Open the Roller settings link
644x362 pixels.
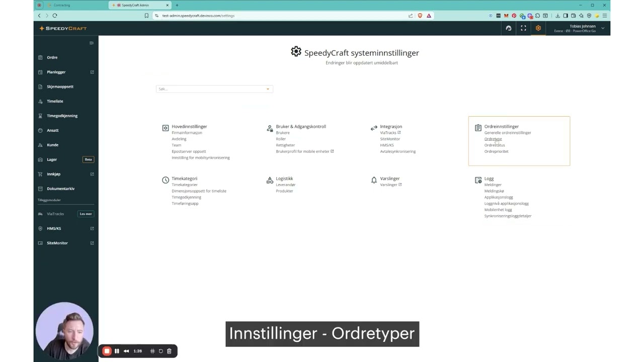[281, 139]
